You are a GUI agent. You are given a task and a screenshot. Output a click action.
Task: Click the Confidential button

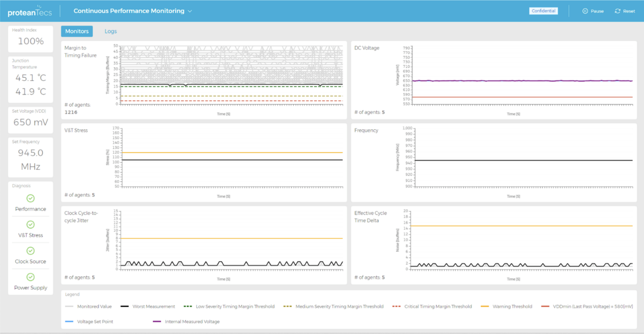543,11
